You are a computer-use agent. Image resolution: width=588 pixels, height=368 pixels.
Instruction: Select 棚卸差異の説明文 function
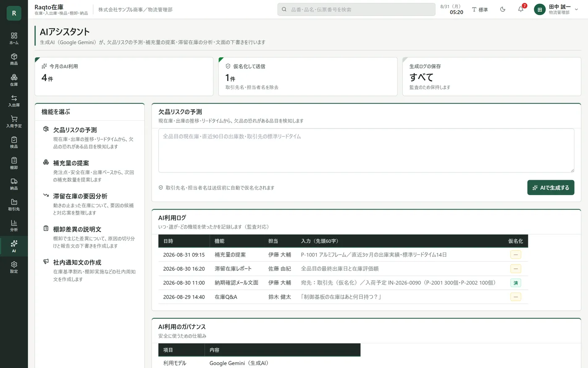[x=89, y=237]
